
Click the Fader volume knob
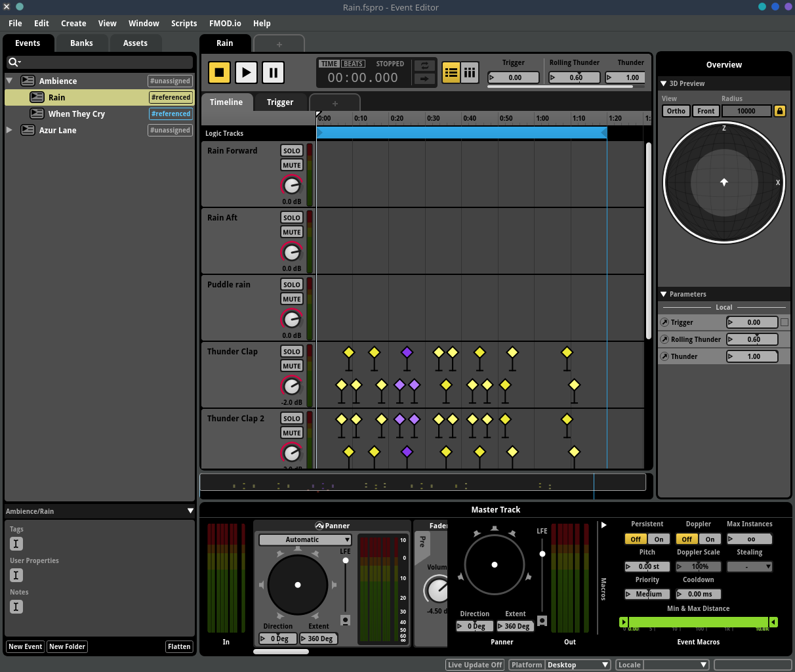436,589
